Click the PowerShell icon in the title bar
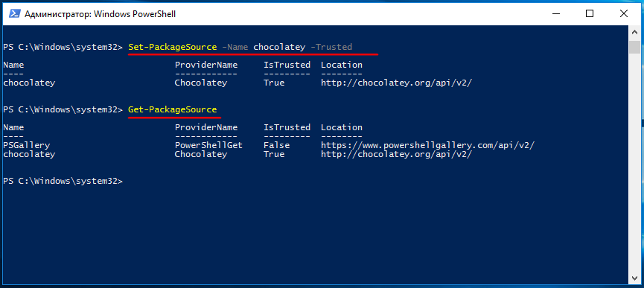 tap(14, 14)
